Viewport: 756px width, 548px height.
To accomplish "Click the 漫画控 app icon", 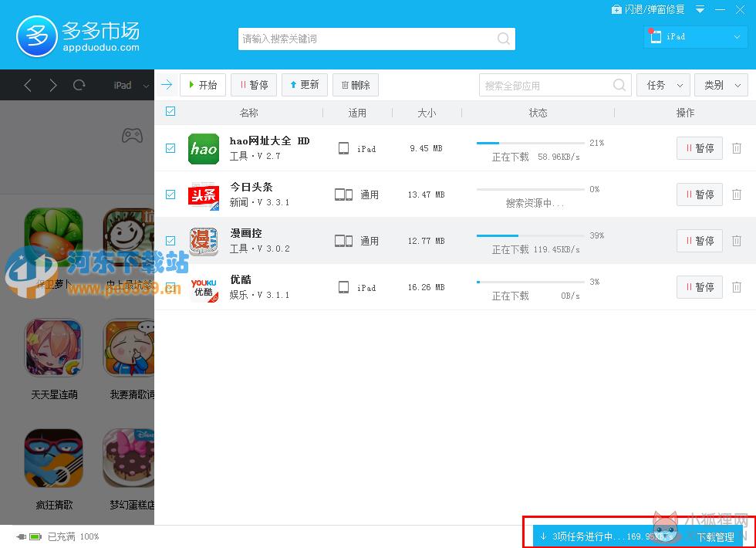I will (x=204, y=241).
